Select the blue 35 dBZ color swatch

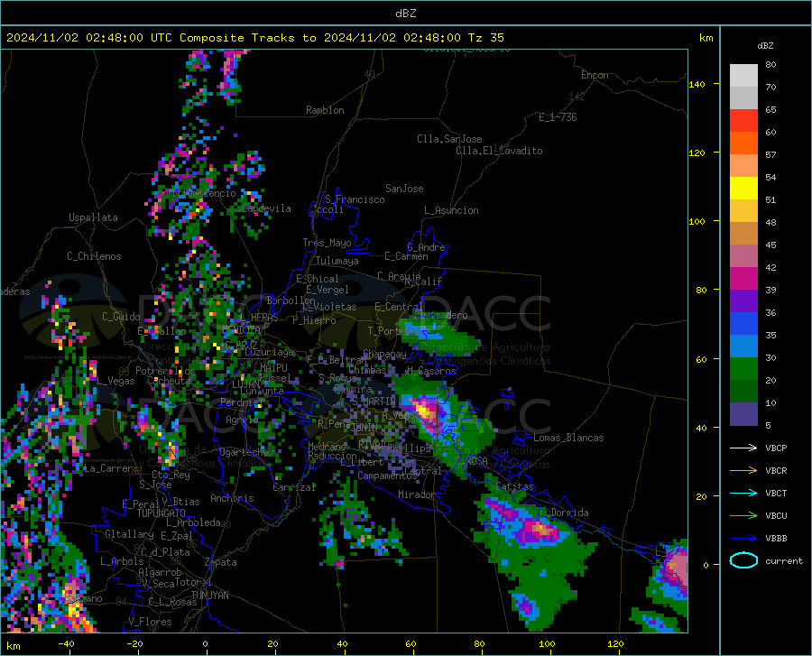[743, 324]
